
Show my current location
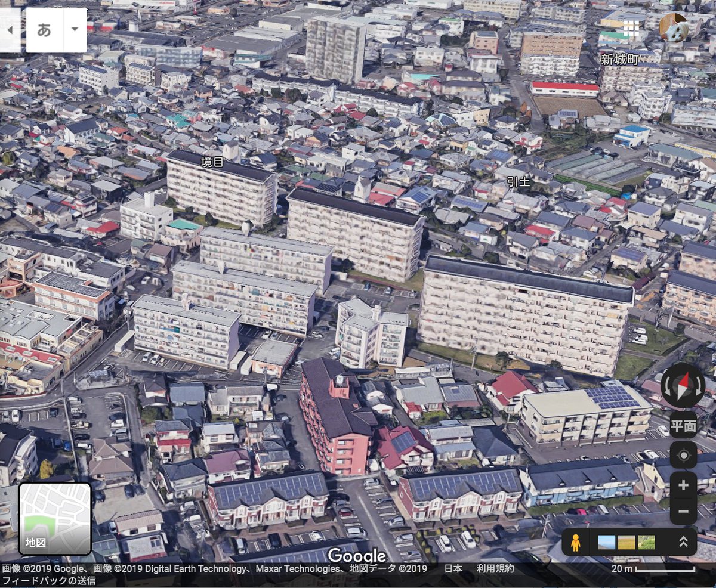click(x=683, y=455)
